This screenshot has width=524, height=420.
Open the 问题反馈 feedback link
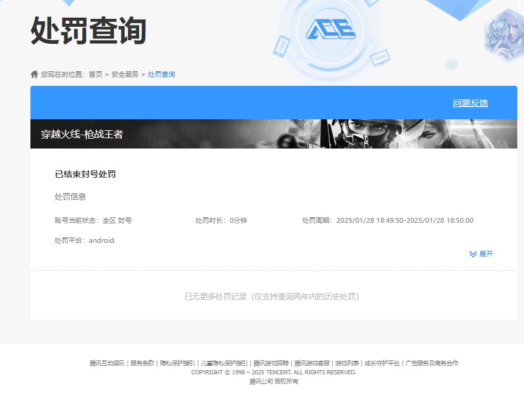click(x=470, y=103)
